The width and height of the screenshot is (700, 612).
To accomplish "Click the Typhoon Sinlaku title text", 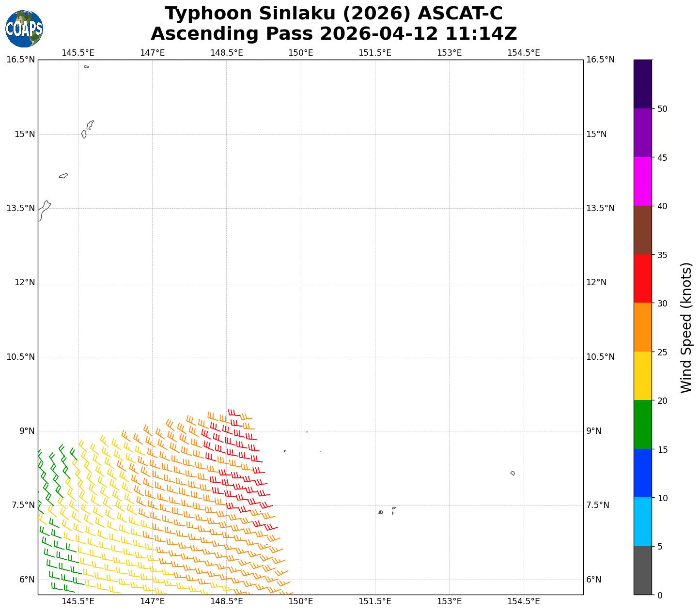I will (333, 14).
